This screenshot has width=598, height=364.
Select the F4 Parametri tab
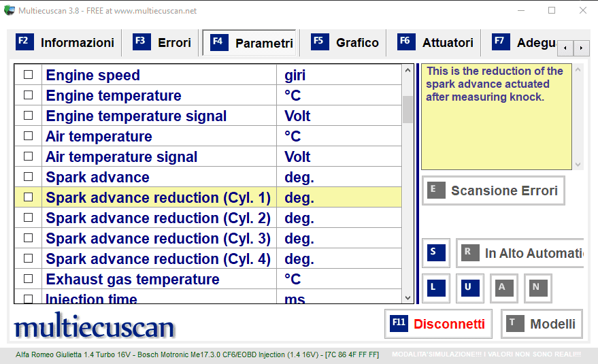click(249, 43)
